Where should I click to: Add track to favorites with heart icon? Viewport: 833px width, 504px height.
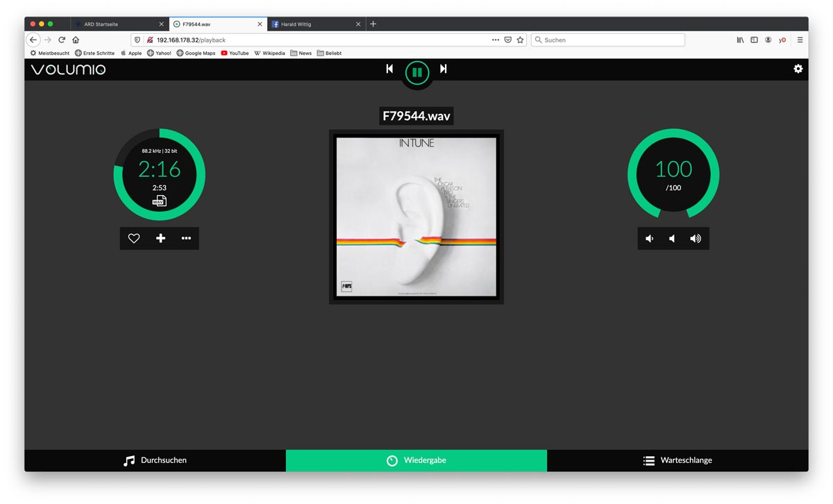coord(134,238)
